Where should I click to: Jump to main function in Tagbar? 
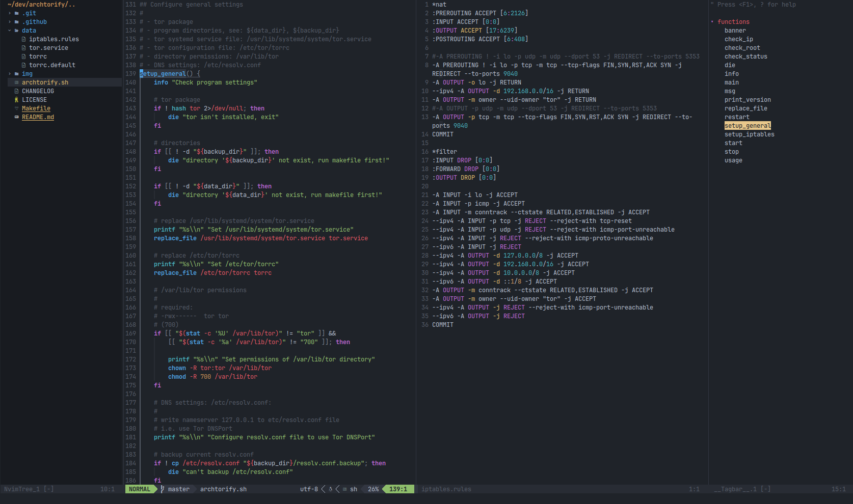click(732, 82)
